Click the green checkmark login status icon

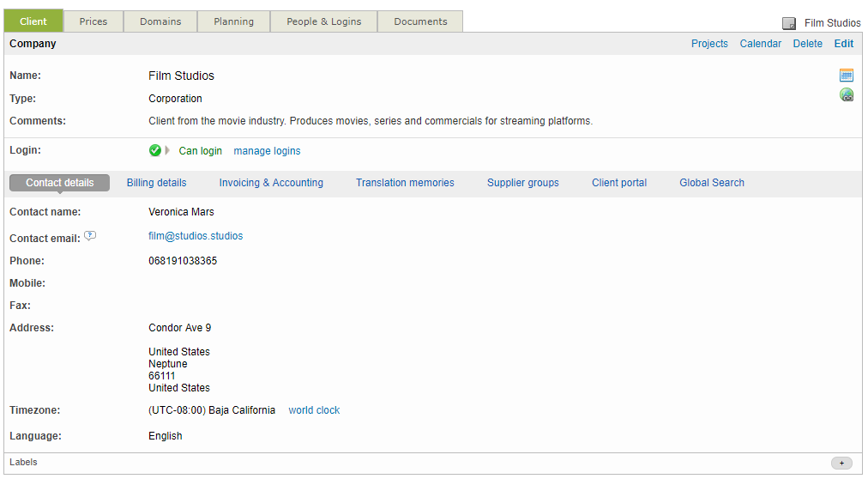(155, 151)
